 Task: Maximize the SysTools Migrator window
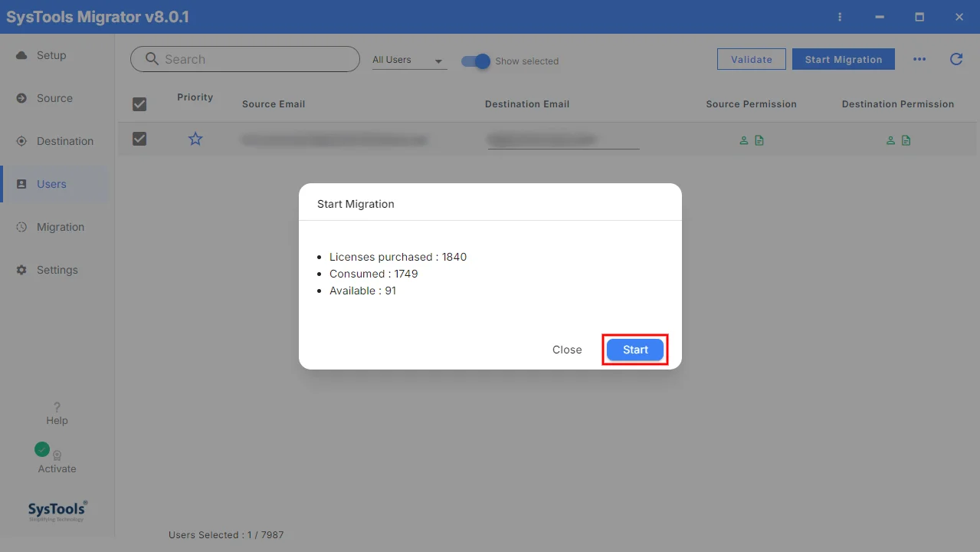pyautogui.click(x=919, y=17)
